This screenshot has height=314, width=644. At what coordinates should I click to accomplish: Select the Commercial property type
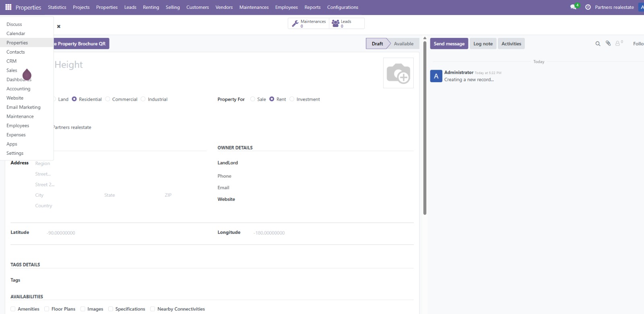108,99
